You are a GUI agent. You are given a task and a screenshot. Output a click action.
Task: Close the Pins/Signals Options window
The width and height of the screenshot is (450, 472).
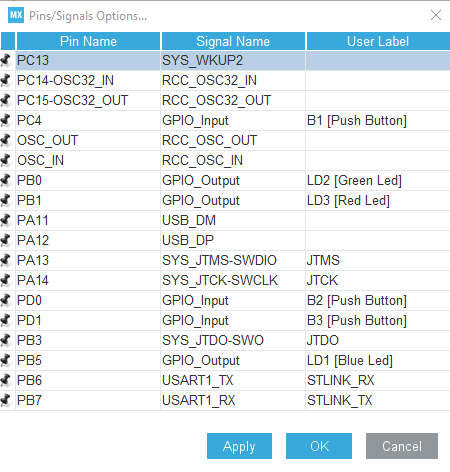point(436,15)
